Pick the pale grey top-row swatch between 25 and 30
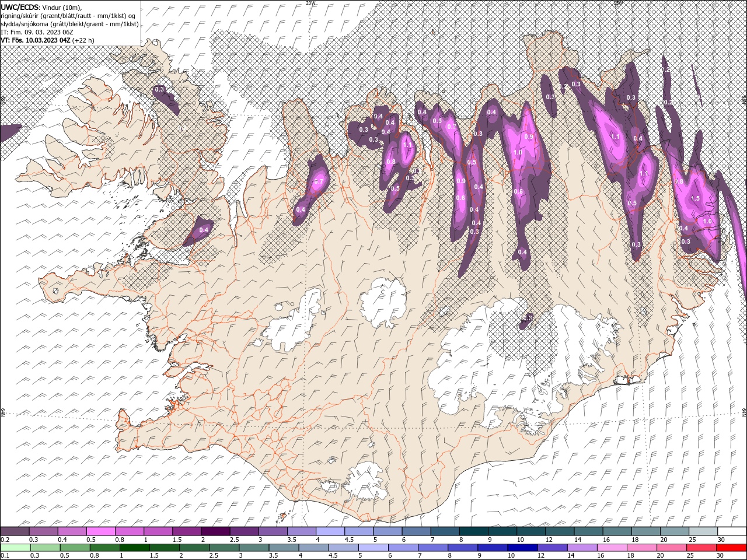This screenshot has height=560, width=747. (x=703, y=531)
